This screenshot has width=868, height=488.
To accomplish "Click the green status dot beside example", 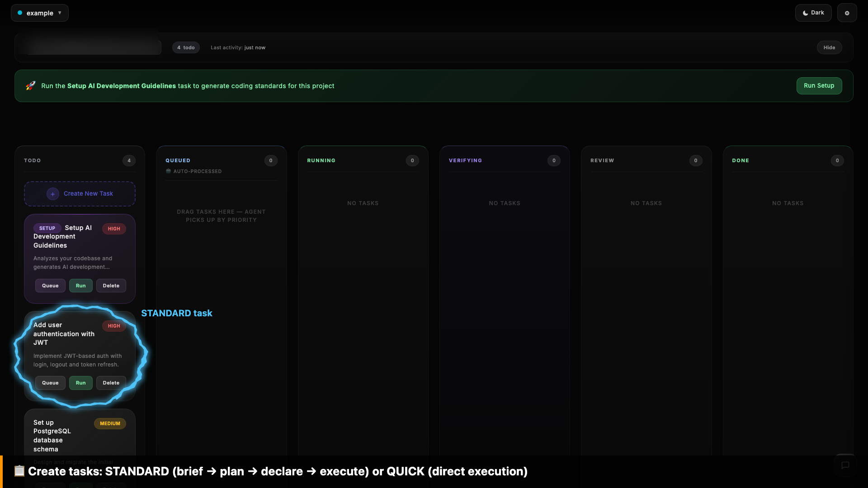I will pyautogui.click(x=20, y=13).
